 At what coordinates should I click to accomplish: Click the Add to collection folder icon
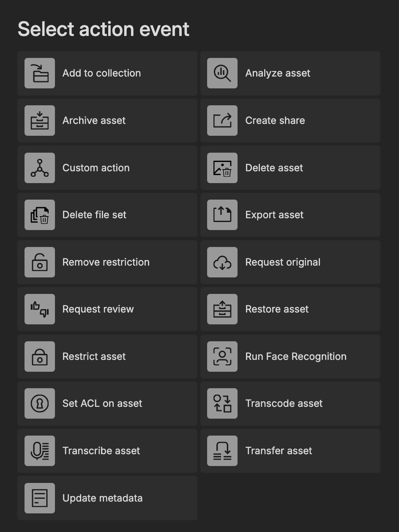[40, 73]
